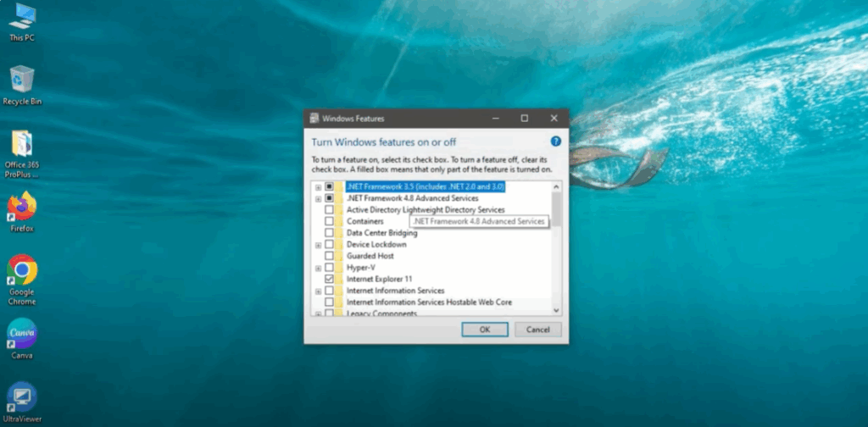Click folder icon beside .NET Framework 4.8
Image resolution: width=868 pixels, height=427 pixels.
pyautogui.click(x=339, y=198)
